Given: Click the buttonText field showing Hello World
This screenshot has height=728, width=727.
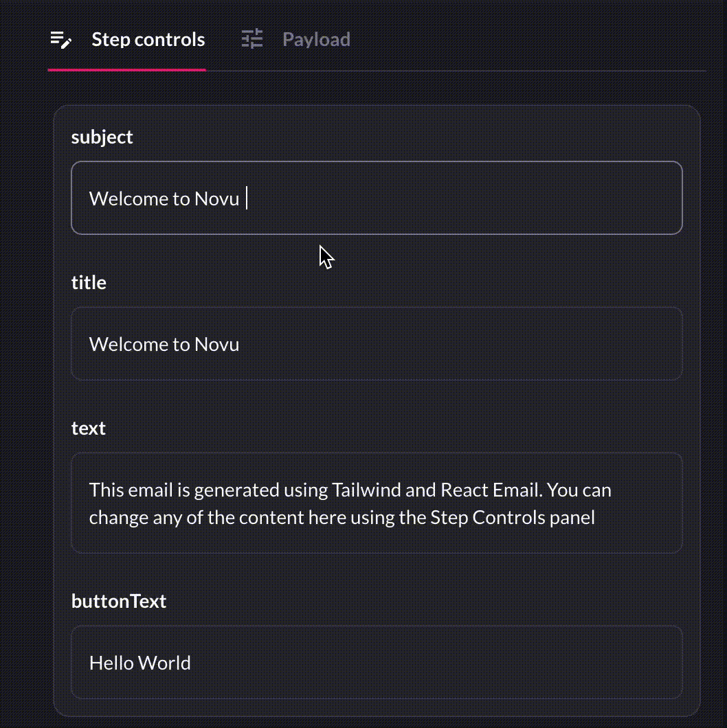Looking at the screenshot, I should point(377,662).
